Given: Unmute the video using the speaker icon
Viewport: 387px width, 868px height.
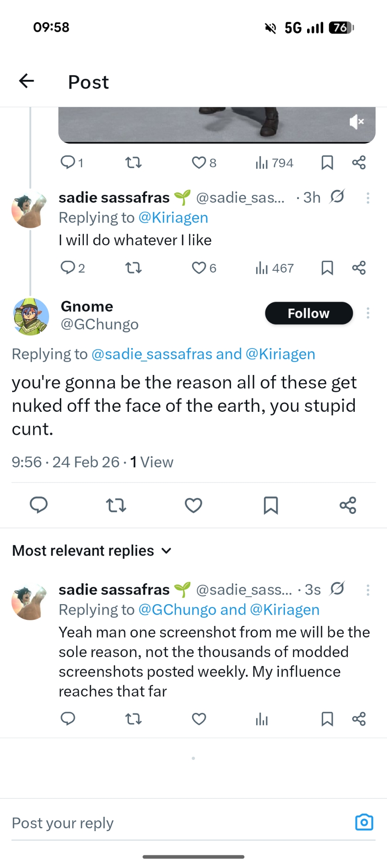Looking at the screenshot, I should [356, 122].
